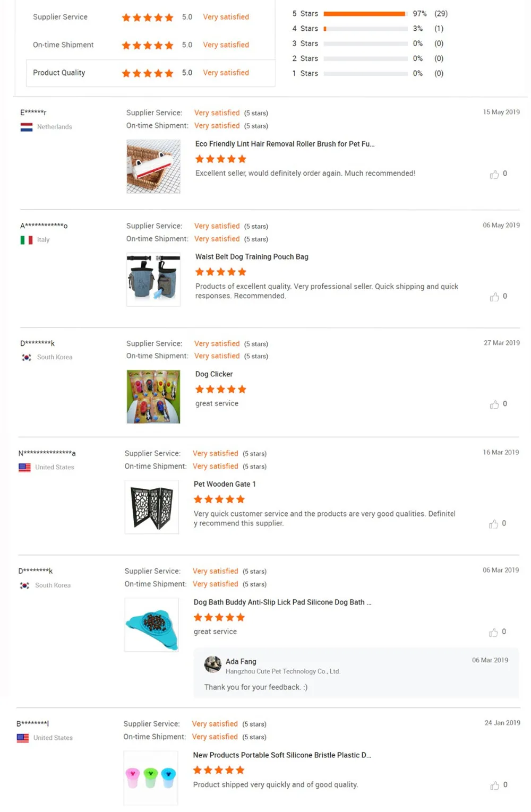Like the Lint Hair Removal Roller review
The height and width of the screenshot is (812, 531).
(494, 175)
